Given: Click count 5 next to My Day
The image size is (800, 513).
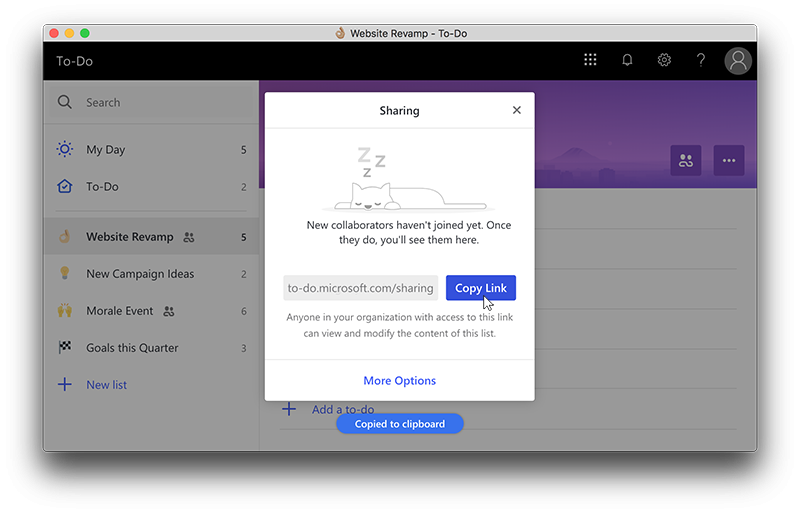Looking at the screenshot, I should [243, 150].
